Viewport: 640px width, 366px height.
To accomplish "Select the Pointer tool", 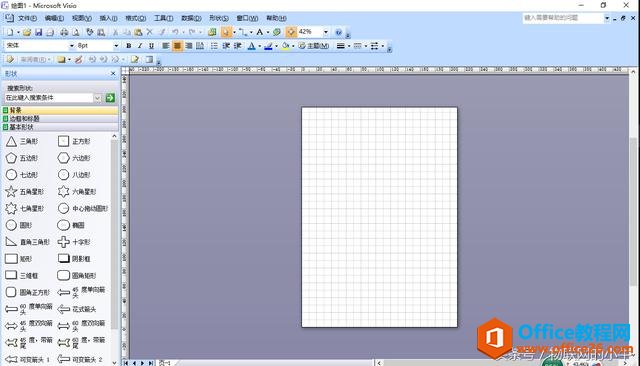I will [x=226, y=32].
